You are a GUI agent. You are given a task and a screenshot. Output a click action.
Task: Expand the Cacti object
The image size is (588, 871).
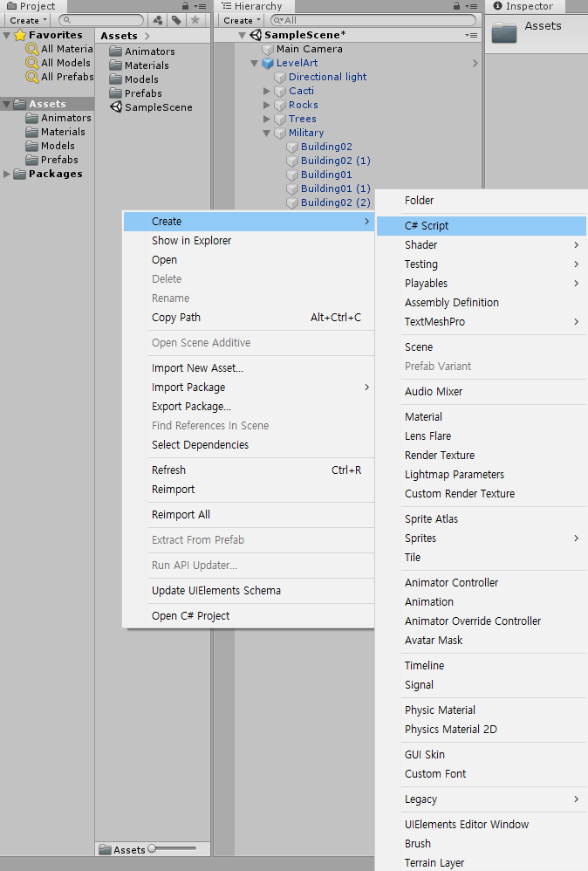point(266,91)
